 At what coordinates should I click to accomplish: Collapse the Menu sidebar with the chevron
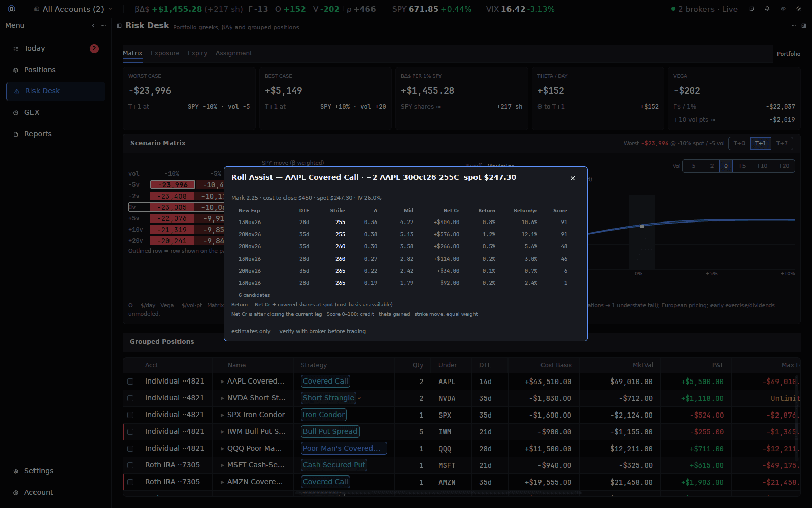pyautogui.click(x=93, y=25)
